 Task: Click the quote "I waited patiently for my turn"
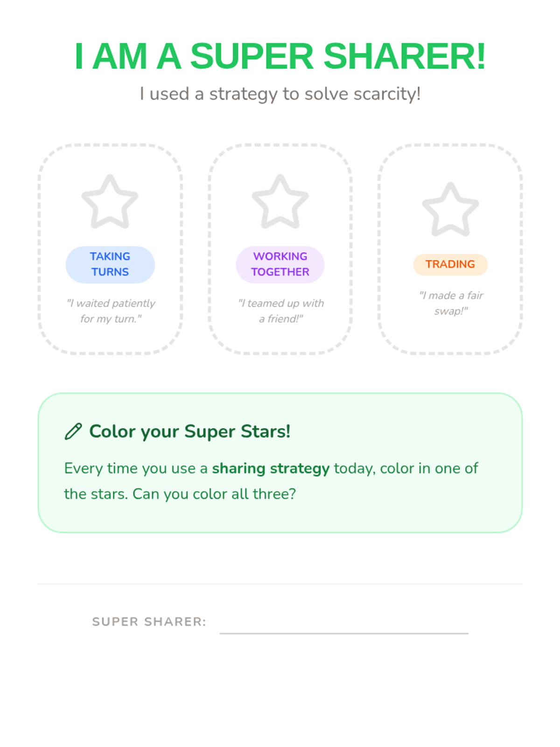coord(111,311)
